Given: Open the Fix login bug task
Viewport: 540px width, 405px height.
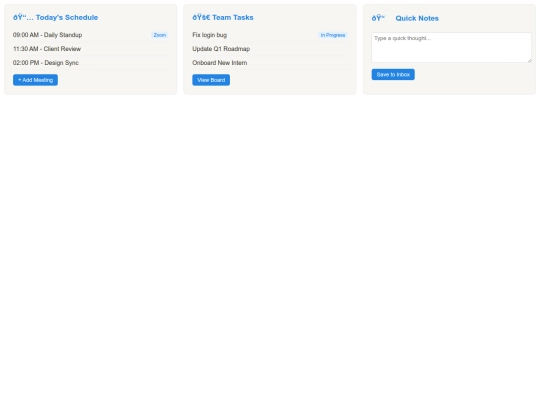Looking at the screenshot, I should (x=270, y=35).
